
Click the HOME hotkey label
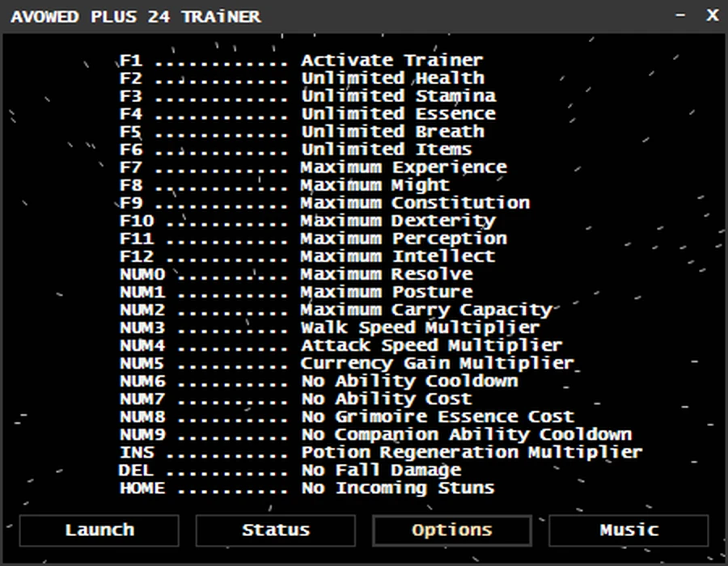[x=142, y=488]
